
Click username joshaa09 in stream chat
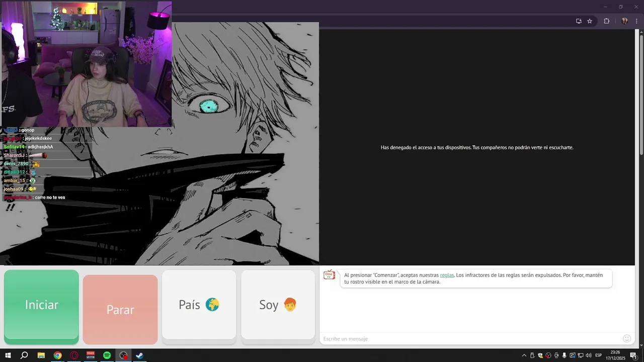(x=14, y=189)
